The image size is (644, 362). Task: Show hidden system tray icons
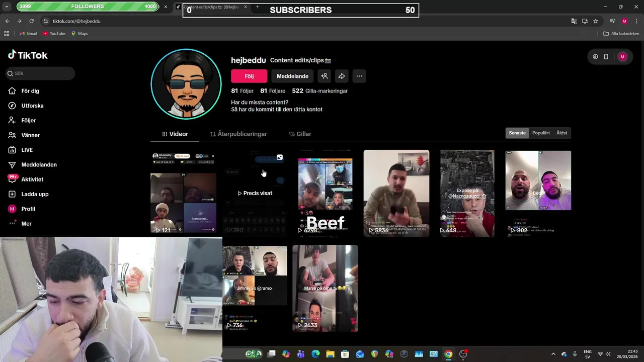[x=553, y=354]
